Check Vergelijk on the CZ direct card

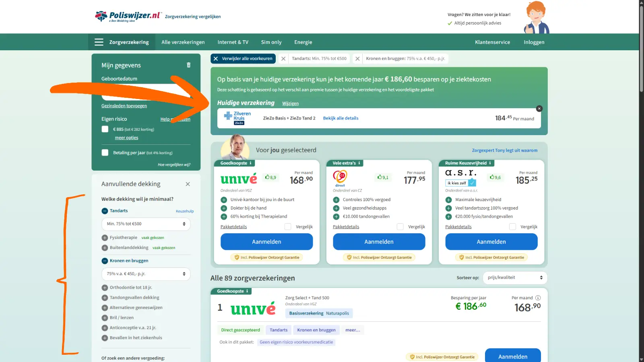tap(400, 227)
